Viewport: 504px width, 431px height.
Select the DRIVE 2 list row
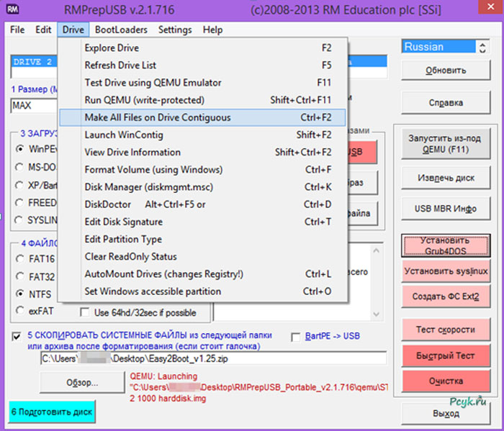(34, 62)
